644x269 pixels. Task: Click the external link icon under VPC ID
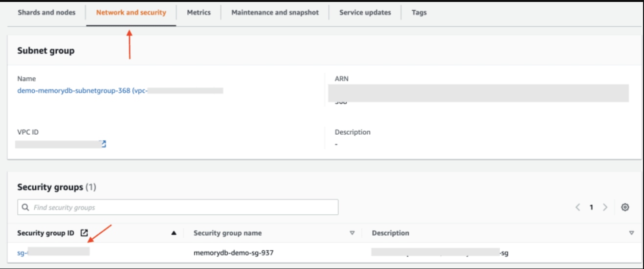(x=103, y=144)
